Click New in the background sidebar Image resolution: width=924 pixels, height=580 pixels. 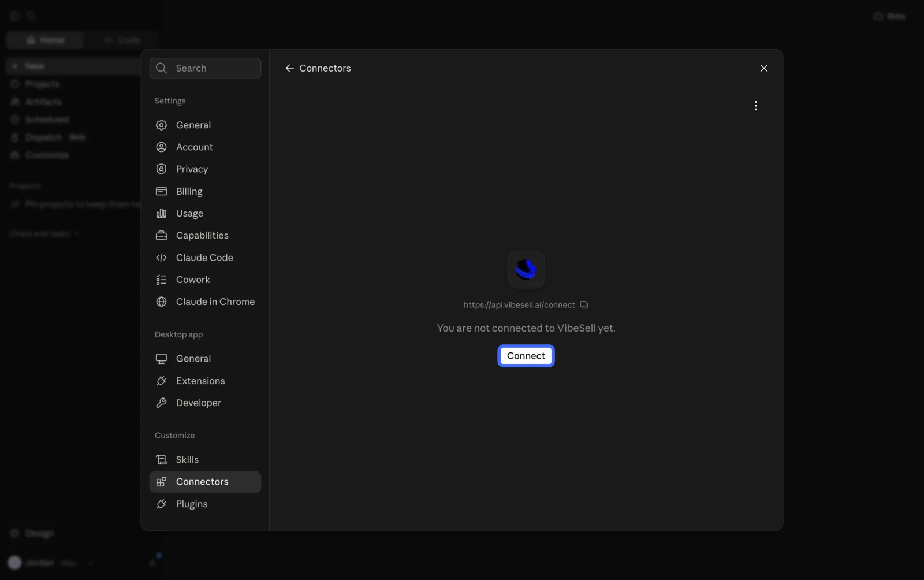tap(72, 66)
